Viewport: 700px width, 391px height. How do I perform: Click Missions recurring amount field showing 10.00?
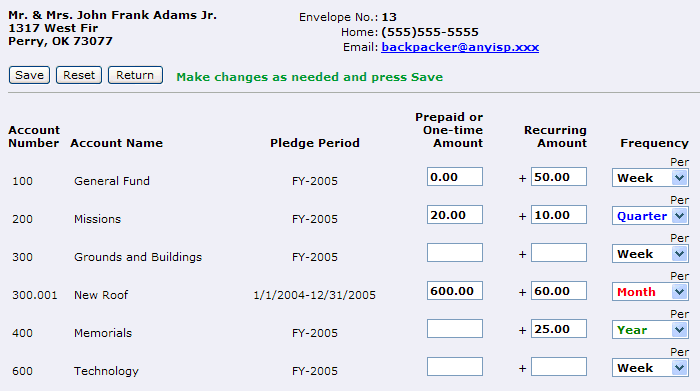[x=558, y=215]
